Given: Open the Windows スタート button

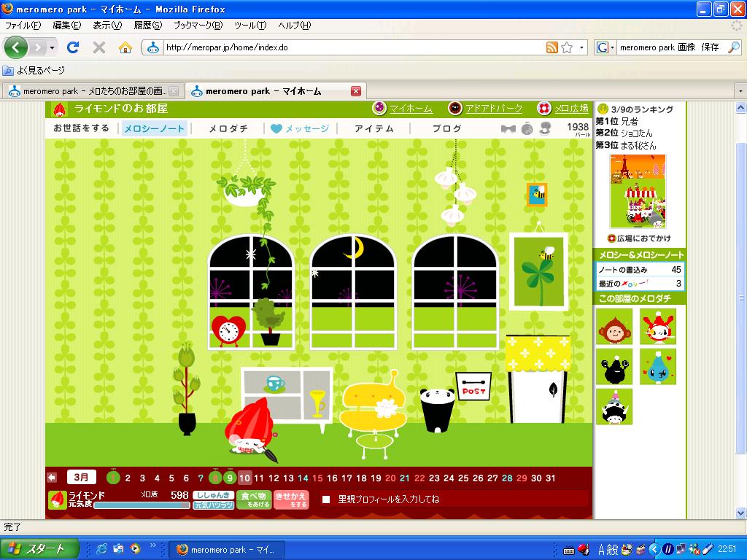Looking at the screenshot, I should (39, 549).
